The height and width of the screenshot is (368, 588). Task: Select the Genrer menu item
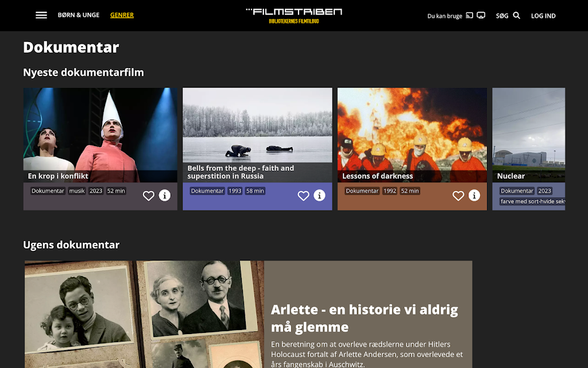[122, 15]
